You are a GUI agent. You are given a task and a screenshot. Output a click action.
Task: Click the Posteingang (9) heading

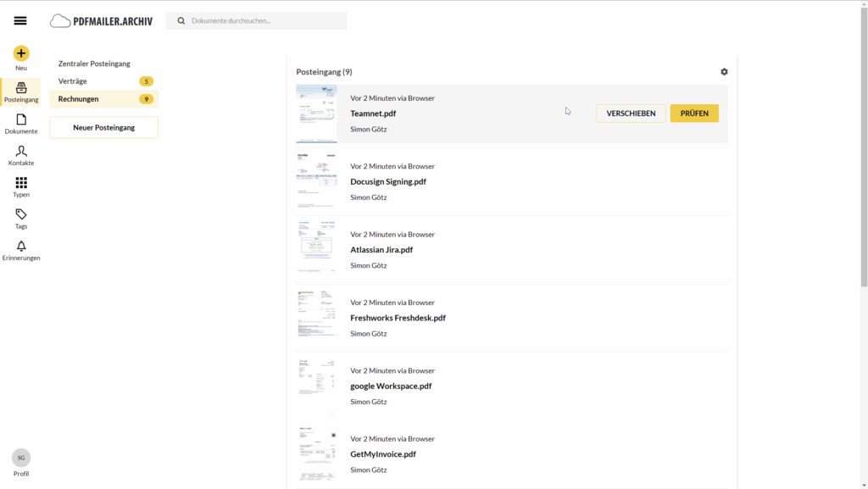pos(324,72)
